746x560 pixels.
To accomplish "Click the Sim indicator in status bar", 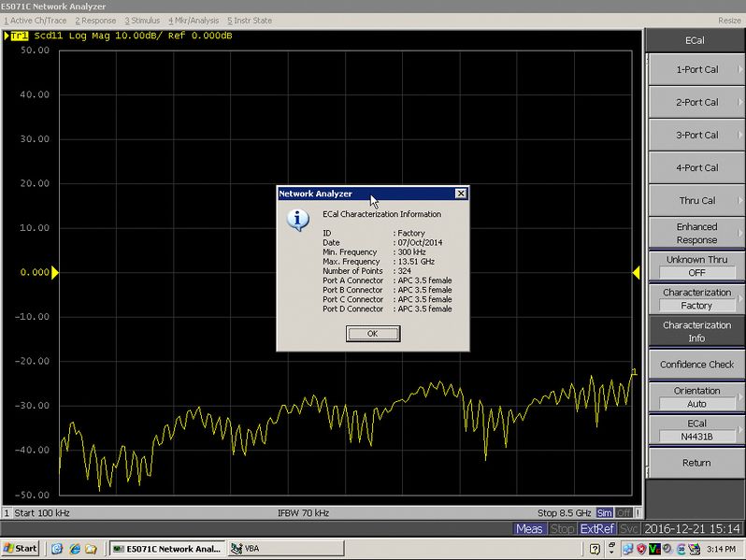I will pos(605,513).
